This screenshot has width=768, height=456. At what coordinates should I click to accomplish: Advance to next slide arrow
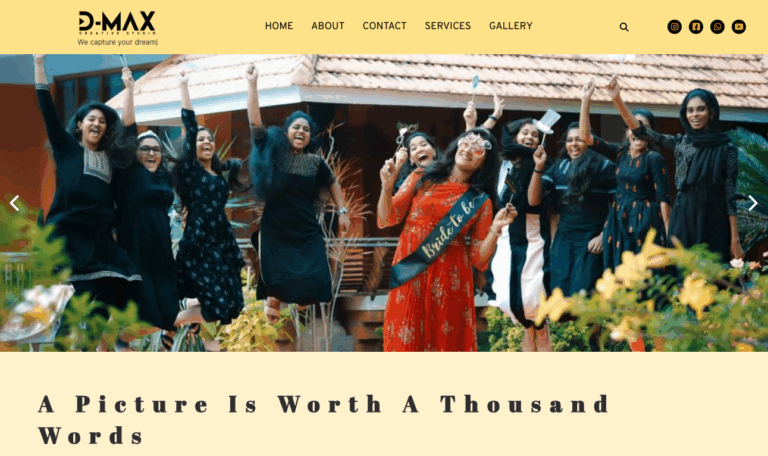tap(753, 203)
